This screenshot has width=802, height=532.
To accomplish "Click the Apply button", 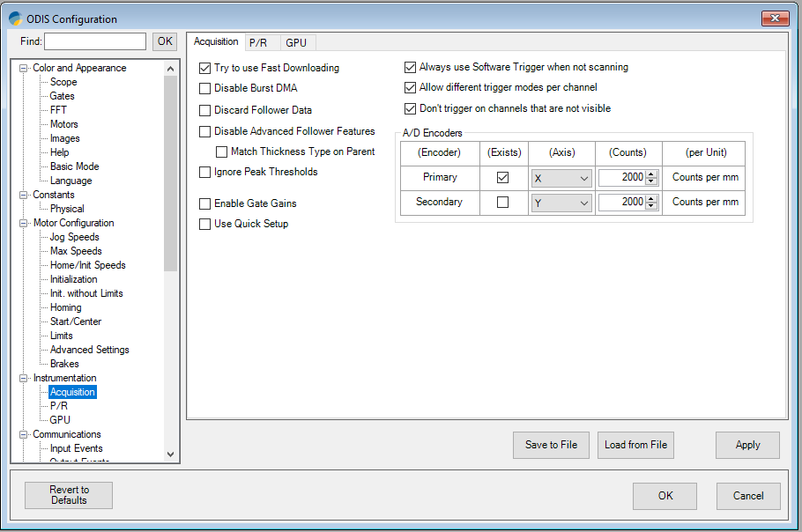I will coord(747,445).
